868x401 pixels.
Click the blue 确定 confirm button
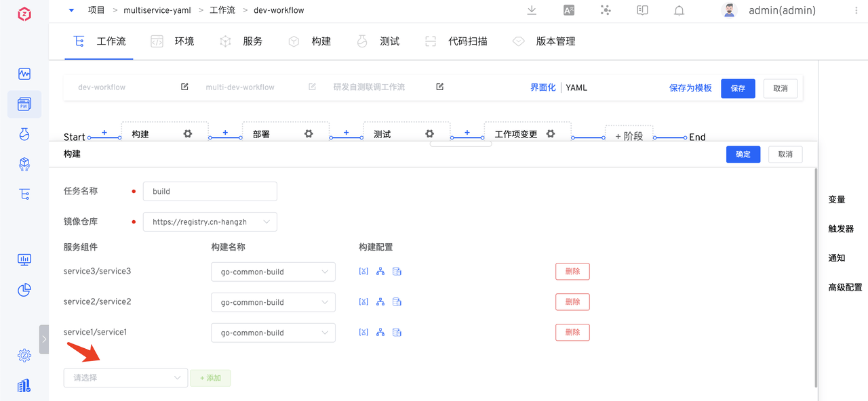(x=743, y=154)
